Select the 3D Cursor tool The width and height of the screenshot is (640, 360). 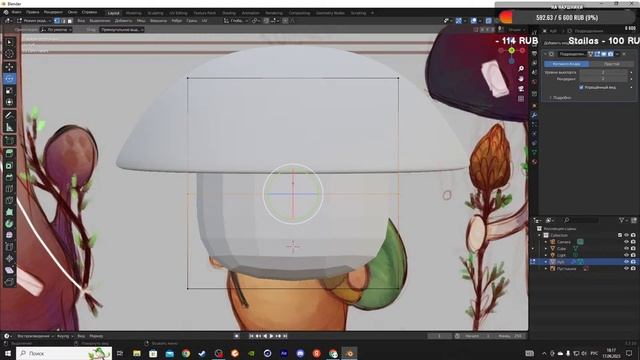[x=9, y=54]
